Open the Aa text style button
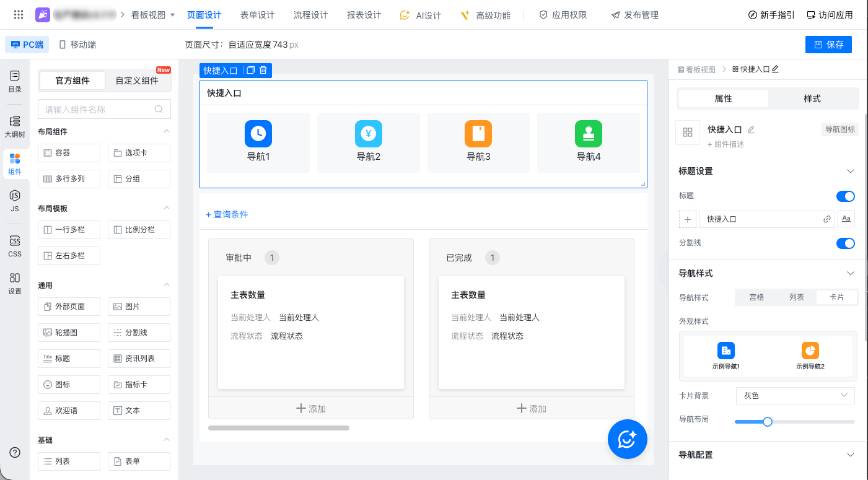Viewport: 868px width, 480px height. click(846, 219)
